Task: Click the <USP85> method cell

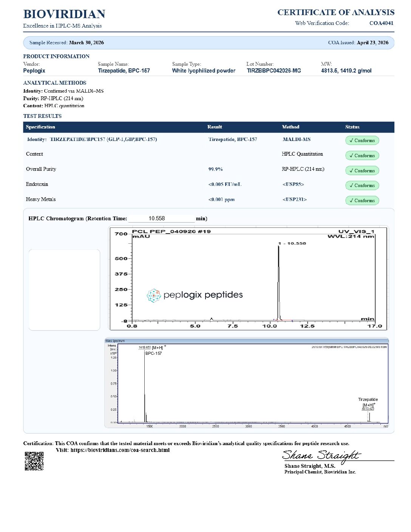Action: point(293,184)
